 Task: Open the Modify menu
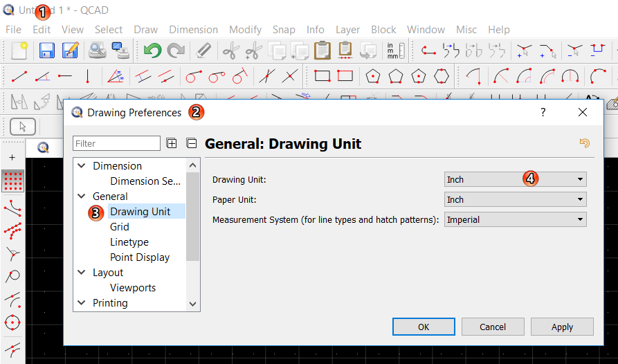pos(245,30)
